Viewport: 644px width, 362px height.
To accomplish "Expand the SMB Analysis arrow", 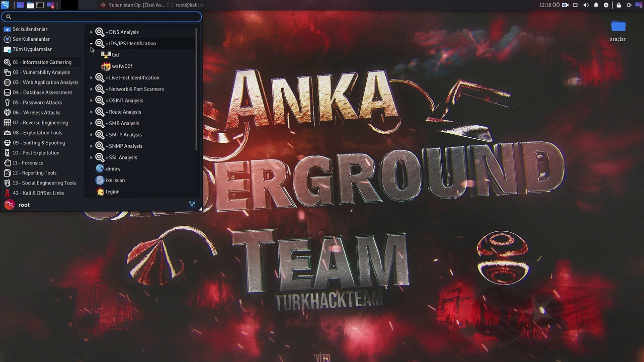I will [91, 123].
